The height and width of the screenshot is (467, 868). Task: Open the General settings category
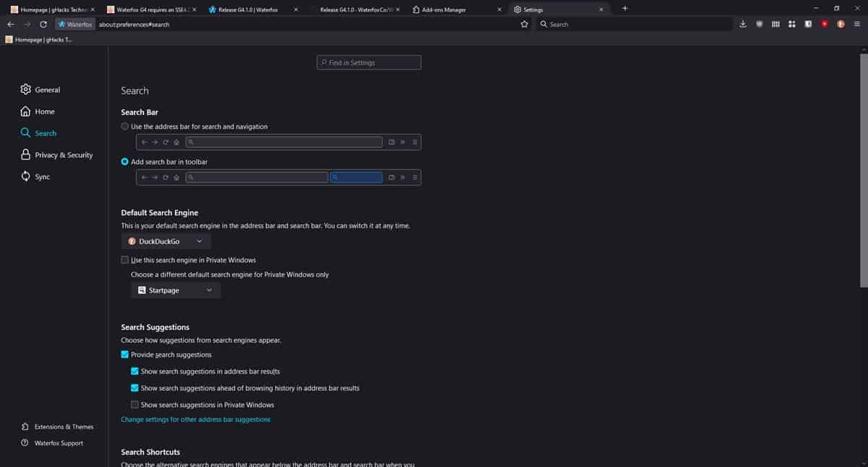click(x=47, y=90)
